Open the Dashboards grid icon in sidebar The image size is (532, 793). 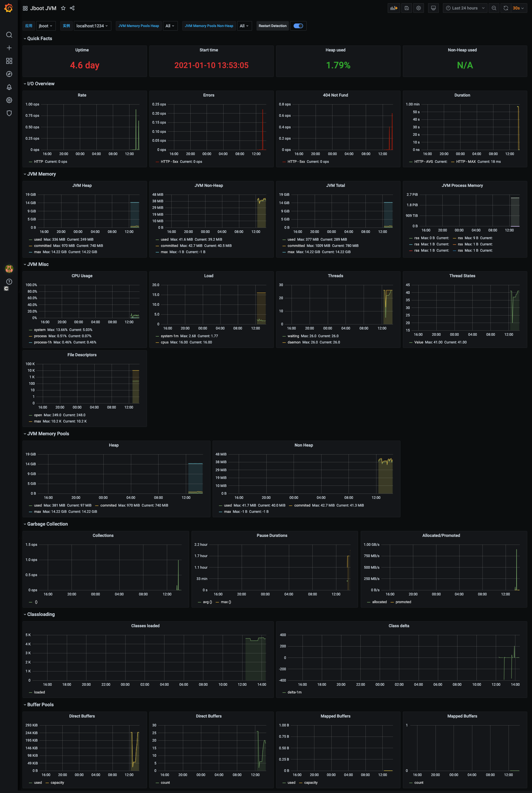tap(9, 61)
